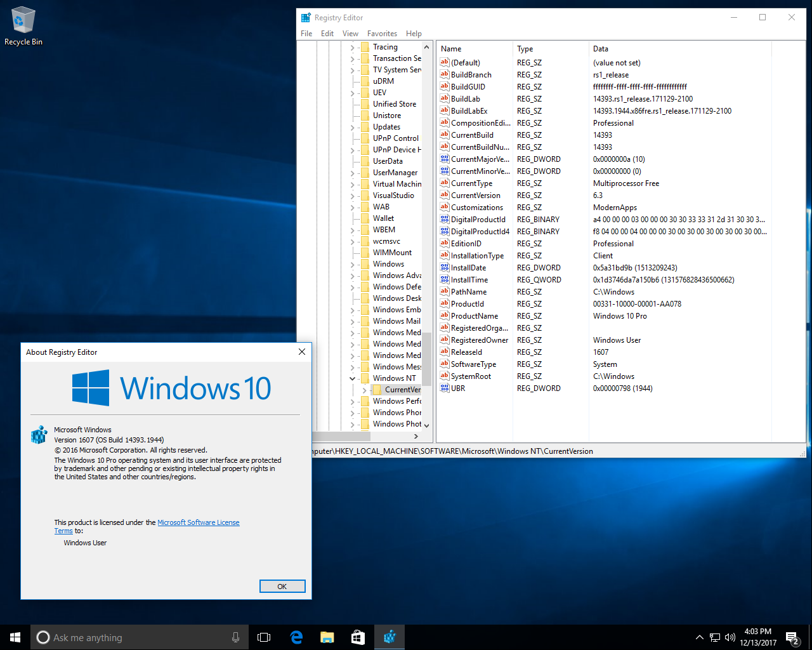Open the Favorites menu

tap(382, 34)
